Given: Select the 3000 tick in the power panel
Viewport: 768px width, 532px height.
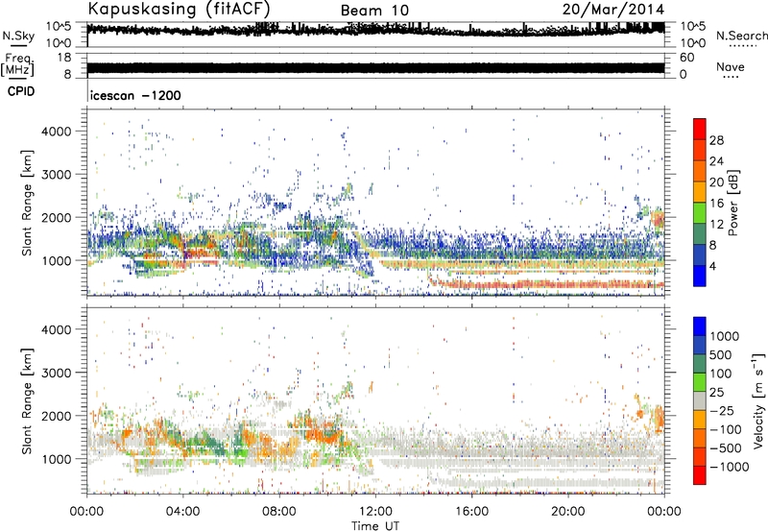Looking at the screenshot, I should pyautogui.click(x=56, y=175).
